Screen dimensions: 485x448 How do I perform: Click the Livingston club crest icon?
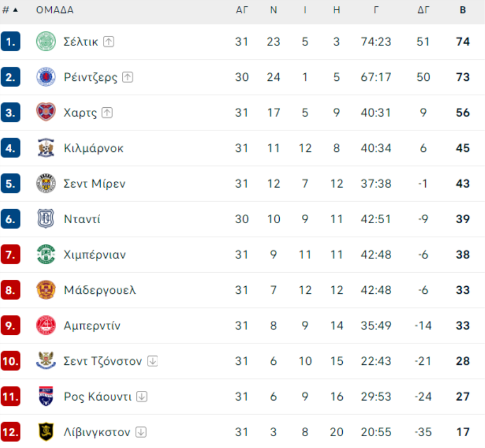pos(46,432)
